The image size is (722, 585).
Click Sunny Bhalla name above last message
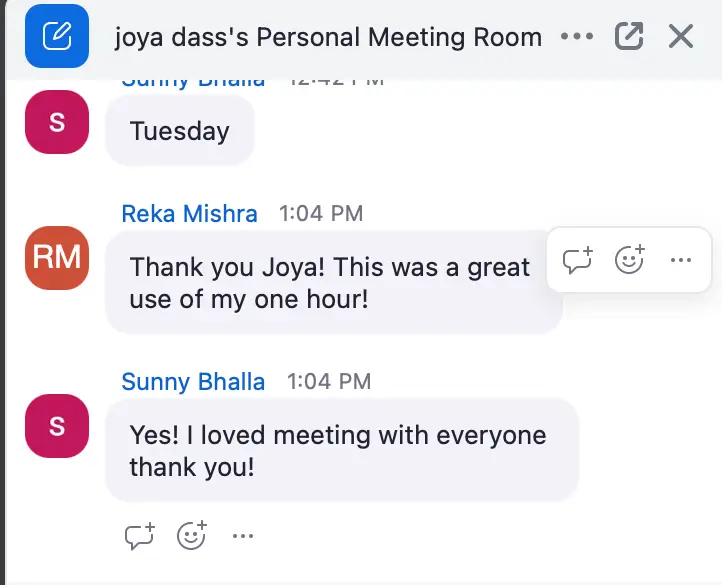[x=193, y=381]
